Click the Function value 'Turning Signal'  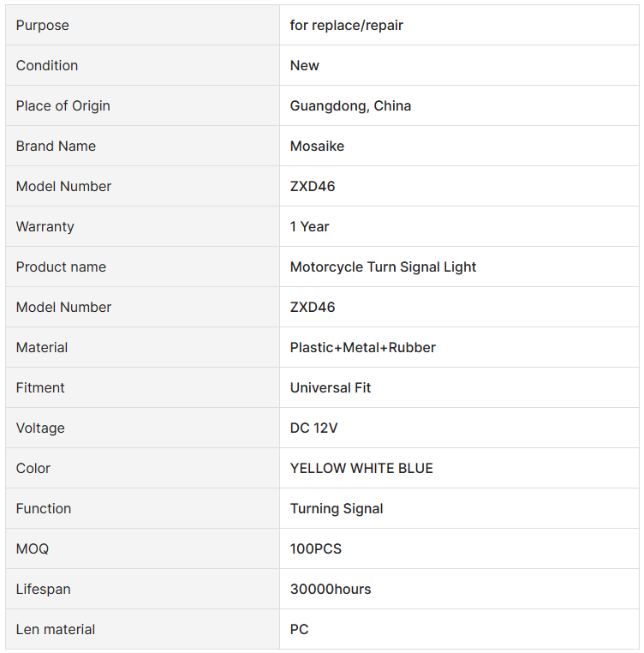337,508
